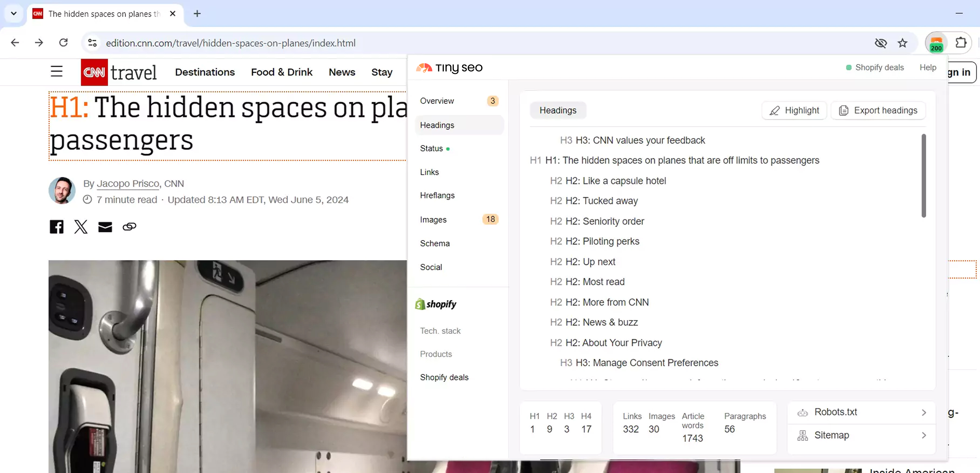
Task: Close the CNN browser tab
Action: click(x=173, y=14)
